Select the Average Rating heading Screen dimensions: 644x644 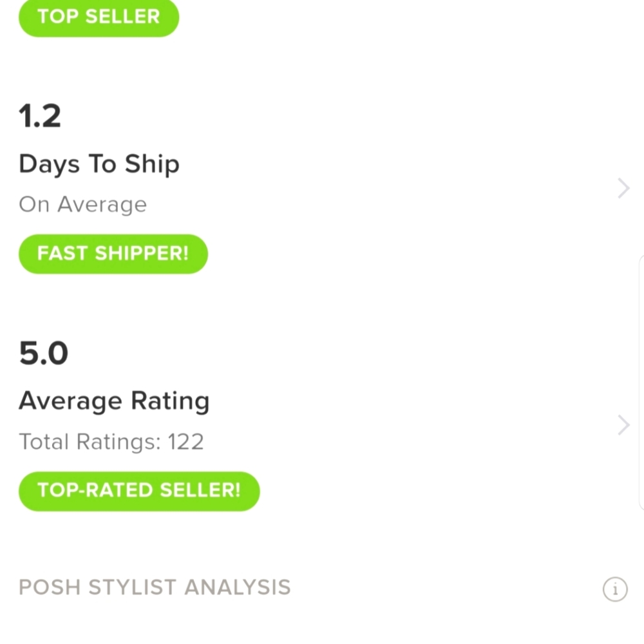pos(114,401)
